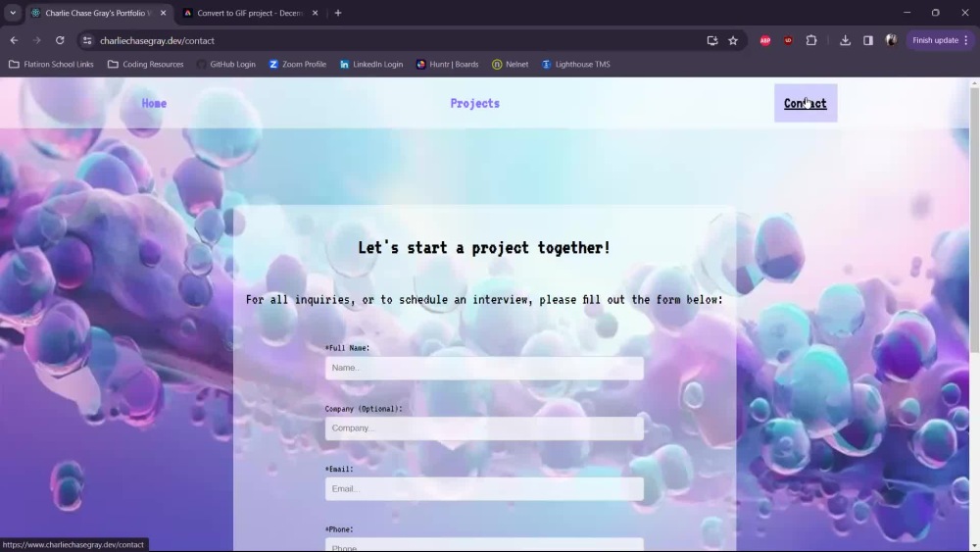Minimize the browser window

click(x=906, y=13)
